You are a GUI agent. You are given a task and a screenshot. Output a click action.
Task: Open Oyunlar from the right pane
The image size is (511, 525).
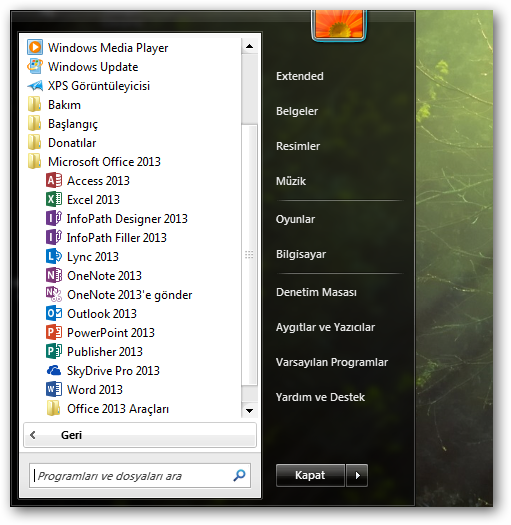pos(295,219)
